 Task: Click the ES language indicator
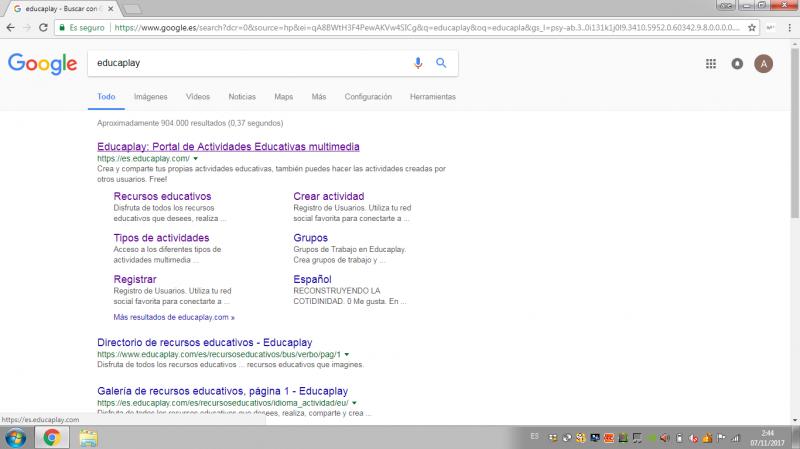coord(534,436)
